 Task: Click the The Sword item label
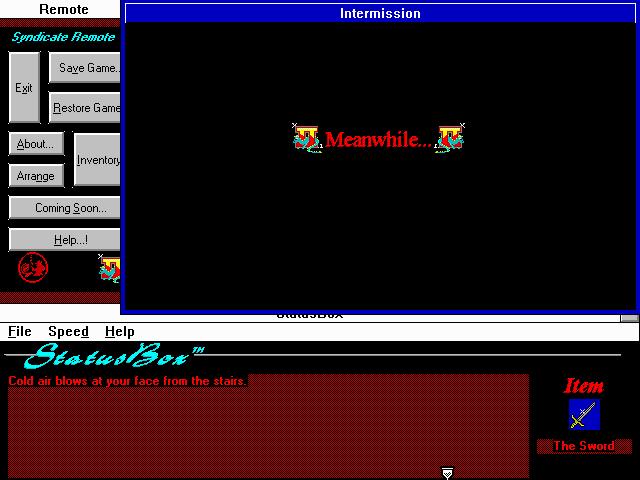[584, 446]
